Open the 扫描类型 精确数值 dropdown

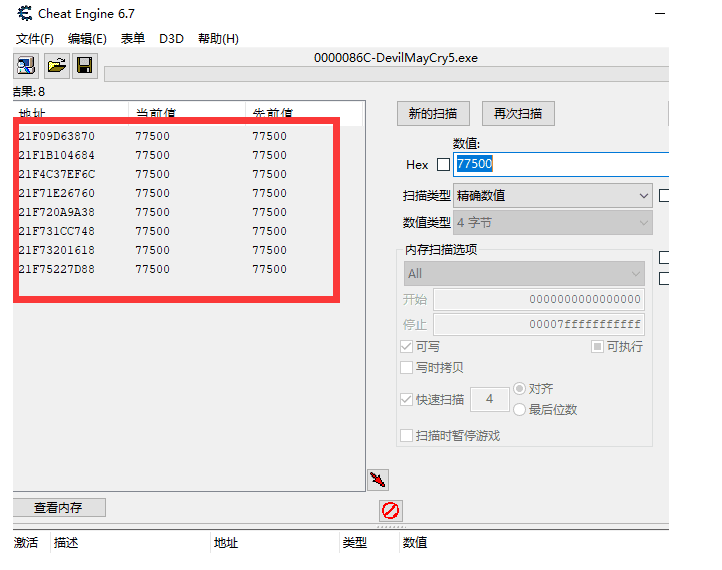[x=553, y=196]
